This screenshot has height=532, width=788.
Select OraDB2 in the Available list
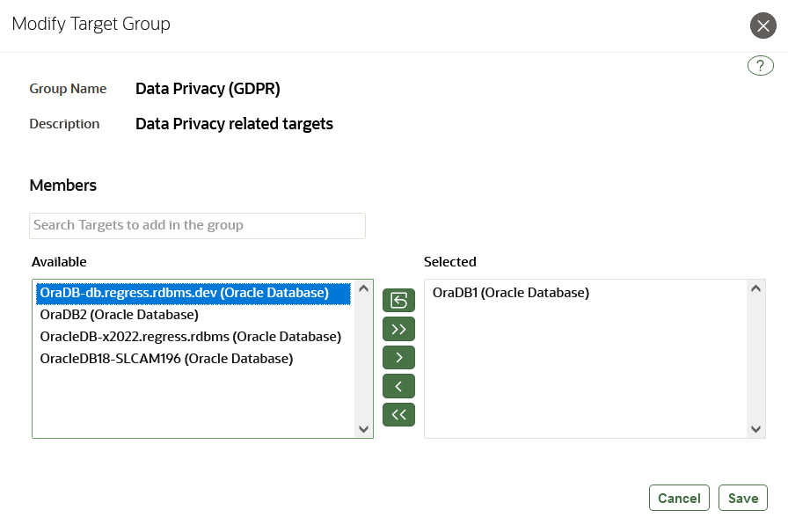click(x=120, y=314)
